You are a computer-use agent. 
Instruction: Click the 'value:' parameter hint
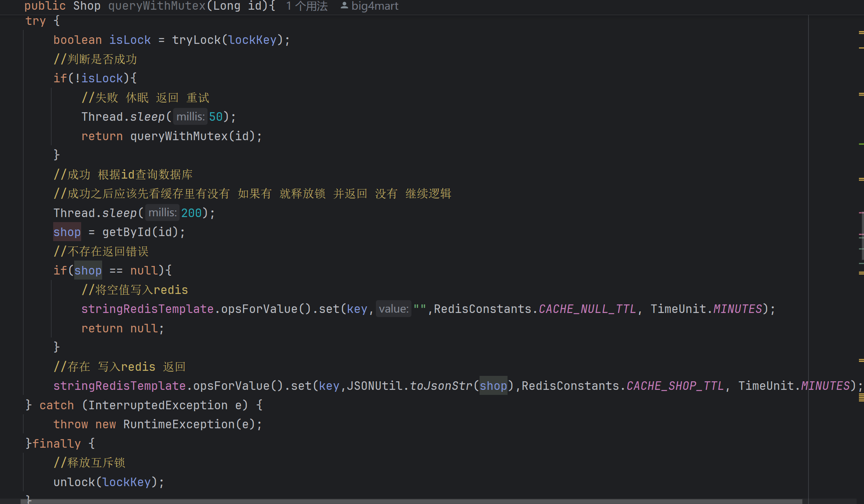393,309
